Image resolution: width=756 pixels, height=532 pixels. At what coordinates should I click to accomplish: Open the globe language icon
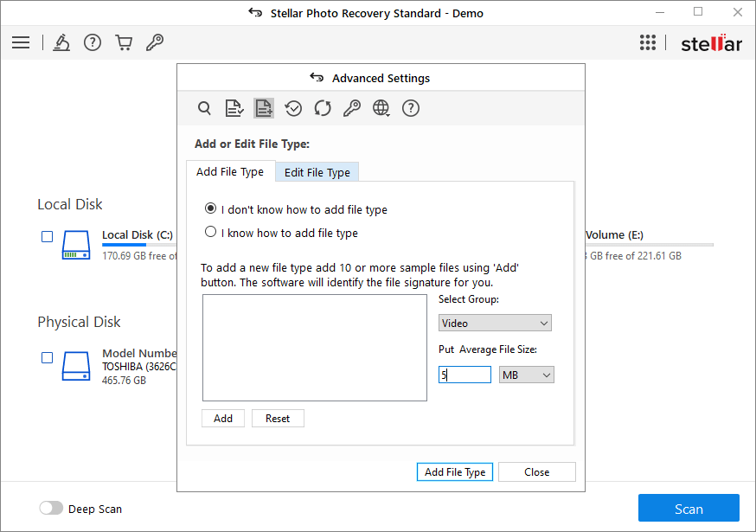click(x=381, y=108)
